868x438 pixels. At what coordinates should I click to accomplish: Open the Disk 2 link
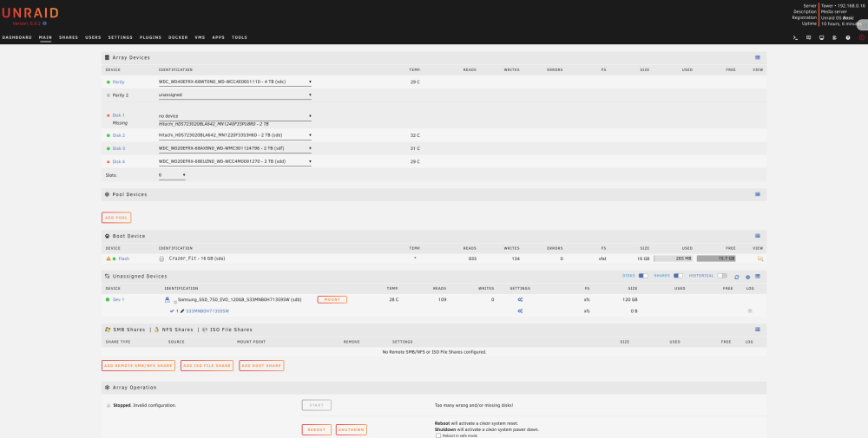point(118,135)
